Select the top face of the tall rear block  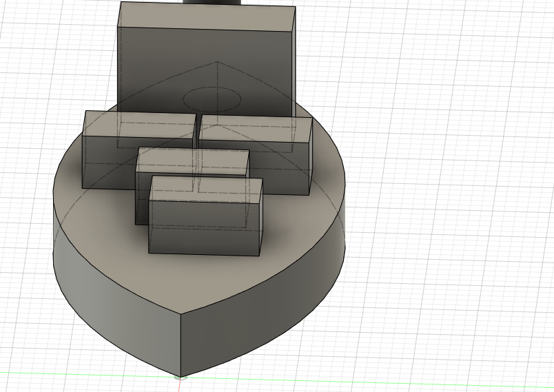[x=207, y=17]
